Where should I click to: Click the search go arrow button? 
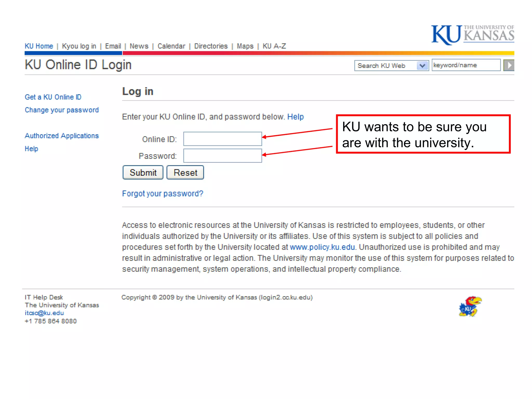pos(509,65)
